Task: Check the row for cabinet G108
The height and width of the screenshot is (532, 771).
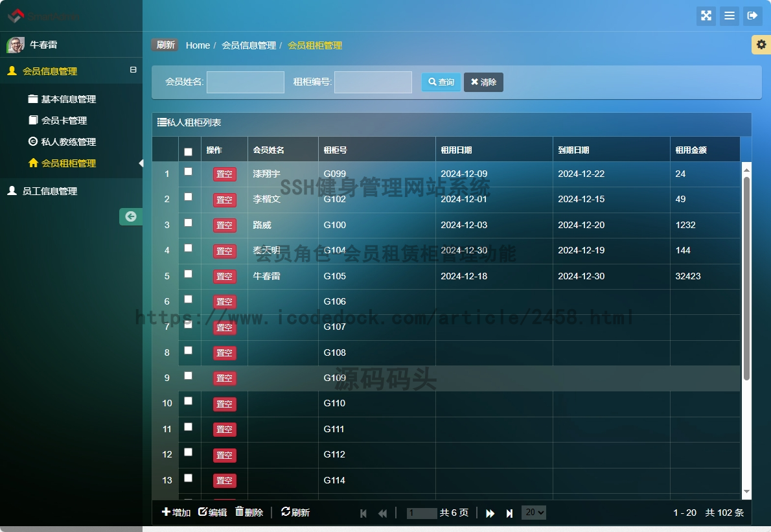Action: pos(188,350)
